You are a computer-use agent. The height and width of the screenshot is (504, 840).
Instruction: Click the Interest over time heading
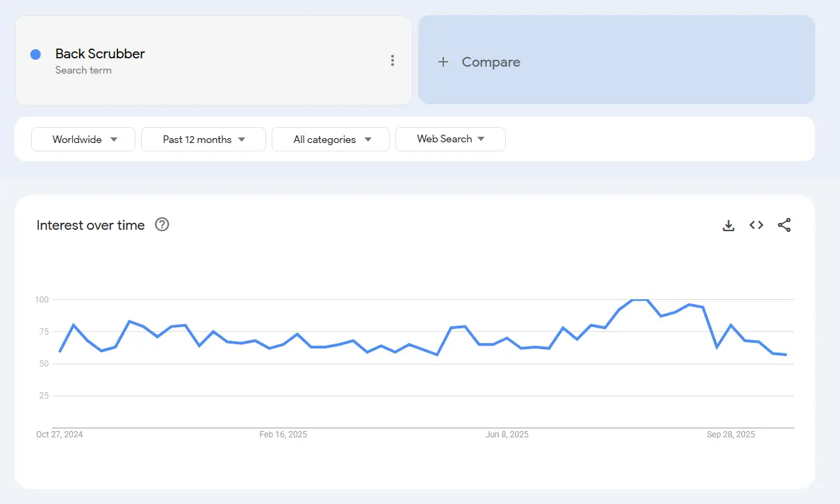pyautogui.click(x=90, y=225)
